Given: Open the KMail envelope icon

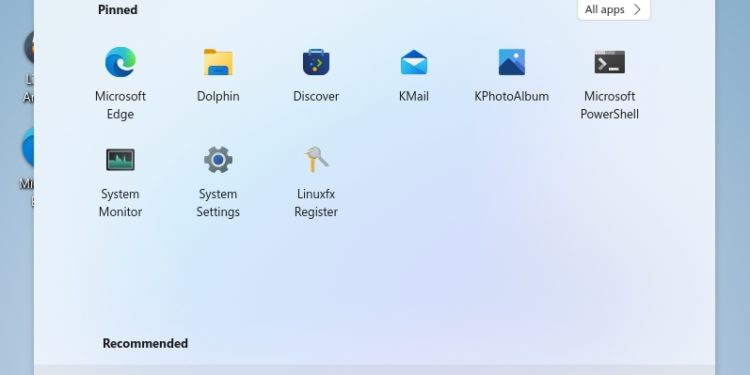Looking at the screenshot, I should (x=414, y=62).
